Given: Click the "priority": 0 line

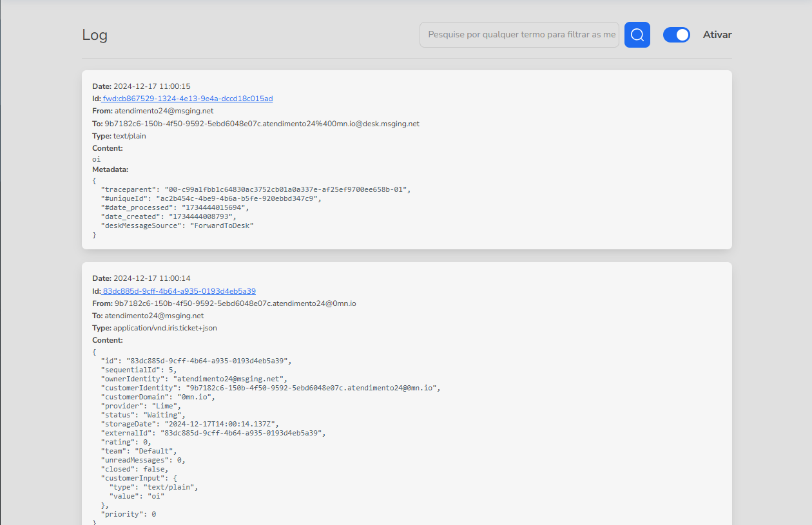Looking at the screenshot, I should point(128,514).
